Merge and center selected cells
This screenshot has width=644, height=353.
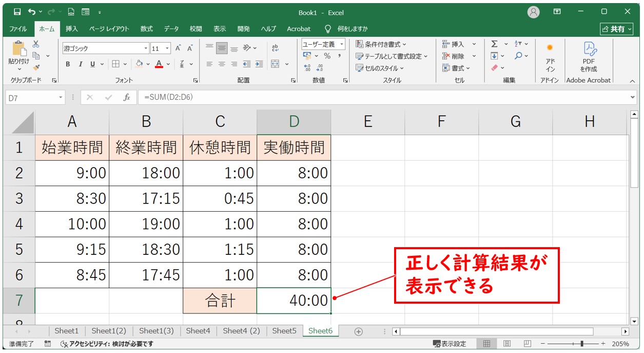(x=275, y=64)
